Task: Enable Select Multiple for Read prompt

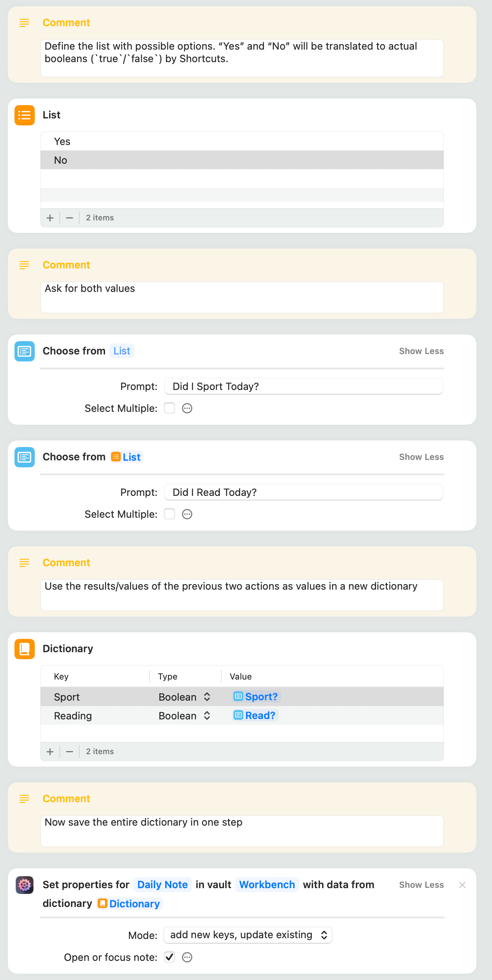Action: (x=169, y=514)
